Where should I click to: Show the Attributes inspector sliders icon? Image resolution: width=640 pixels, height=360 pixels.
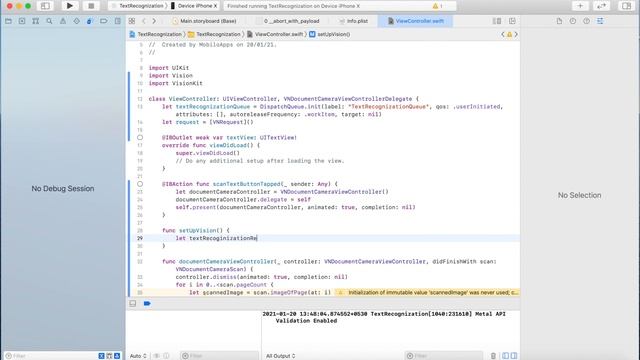(600, 21)
